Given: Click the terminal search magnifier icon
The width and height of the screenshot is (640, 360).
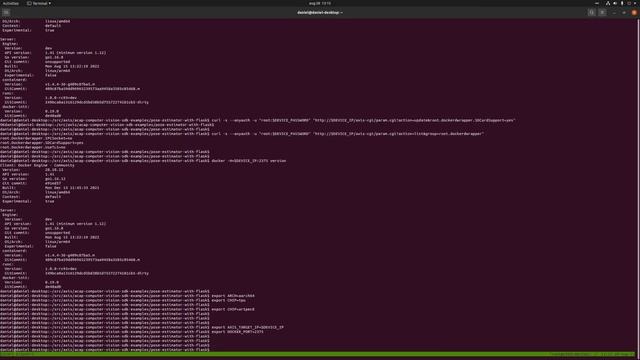Looking at the screenshot, I should [591, 13].
